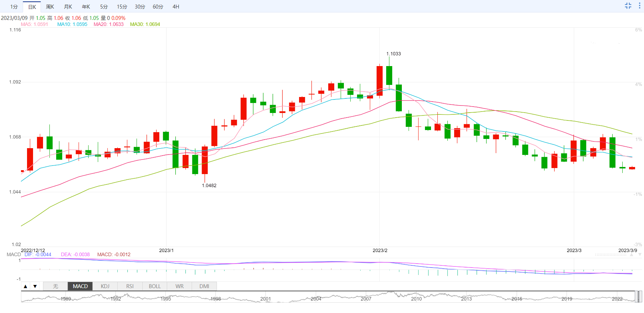Switch to the 5分 period

104,7
